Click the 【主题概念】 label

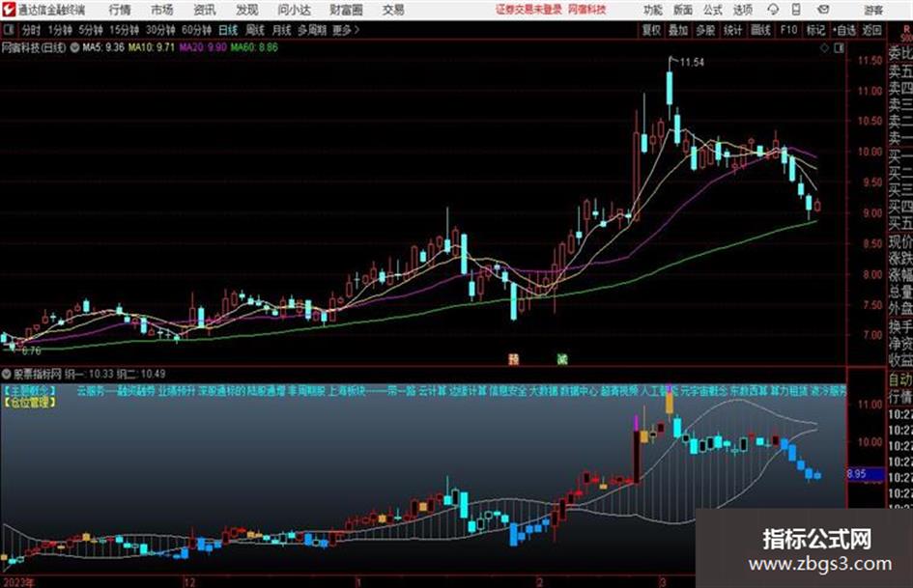[30, 391]
